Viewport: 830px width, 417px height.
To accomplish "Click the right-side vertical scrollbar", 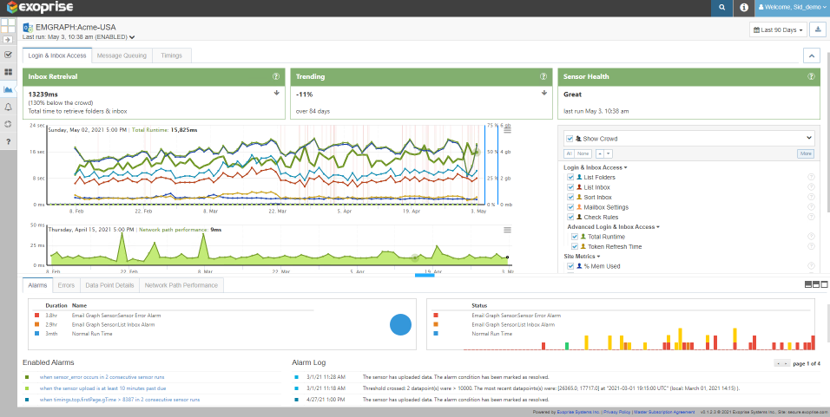I will (x=827, y=132).
